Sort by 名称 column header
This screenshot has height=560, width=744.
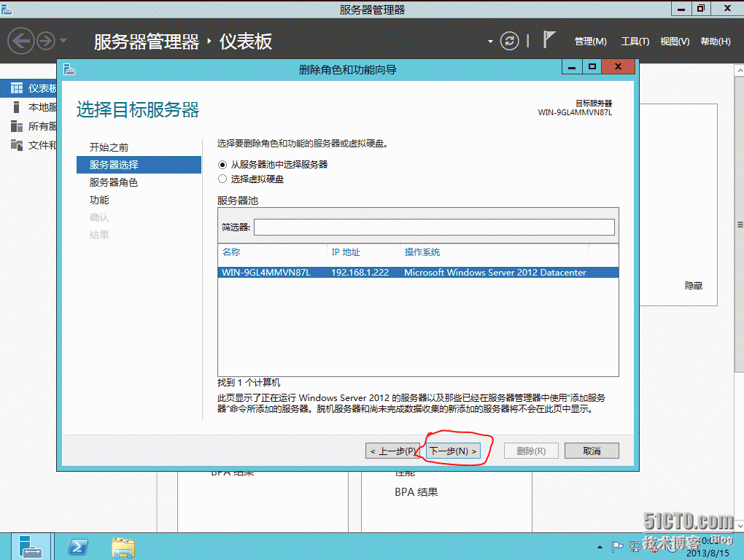[231, 252]
